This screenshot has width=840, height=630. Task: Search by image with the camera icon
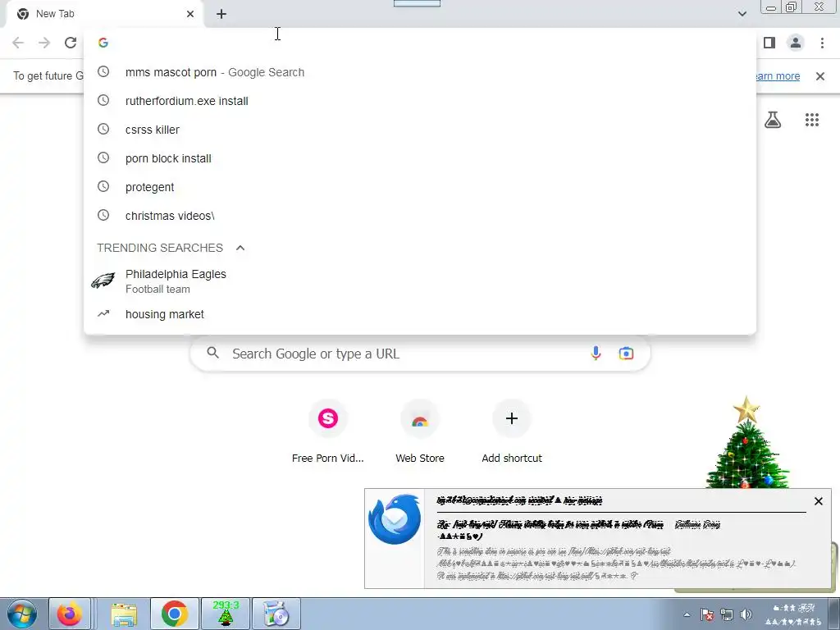[626, 354]
